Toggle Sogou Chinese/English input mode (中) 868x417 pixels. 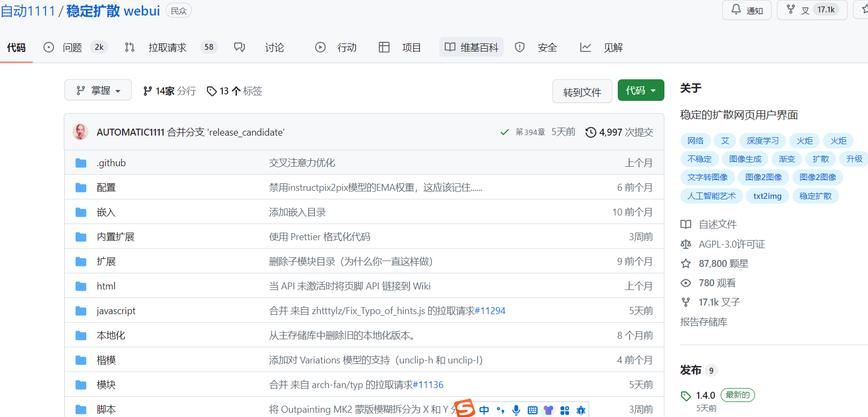click(484, 410)
